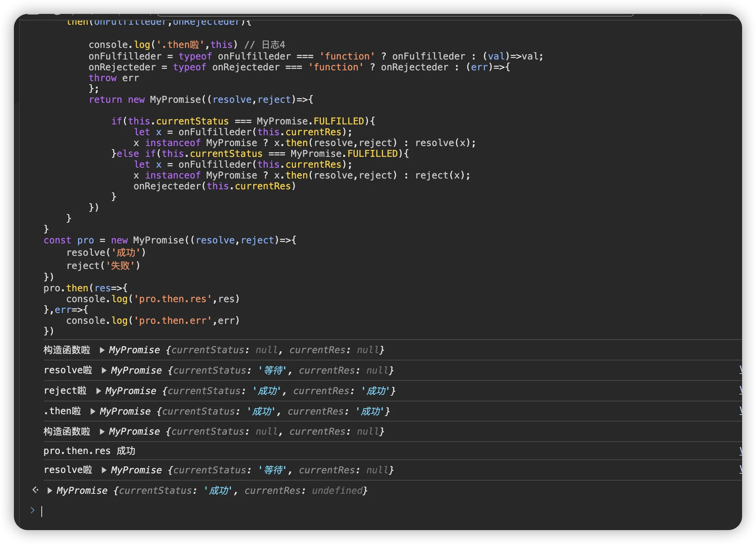The image size is (756, 544).
Task: Expand the reject啦 MyPromise object
Action: [x=98, y=391]
